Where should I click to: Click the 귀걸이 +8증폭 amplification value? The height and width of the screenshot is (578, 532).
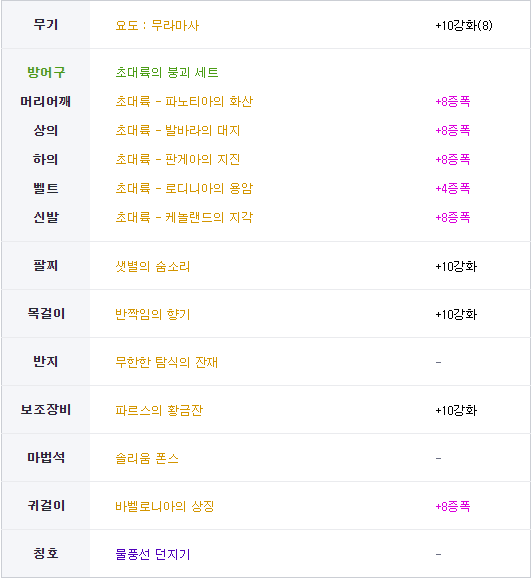[453, 506]
